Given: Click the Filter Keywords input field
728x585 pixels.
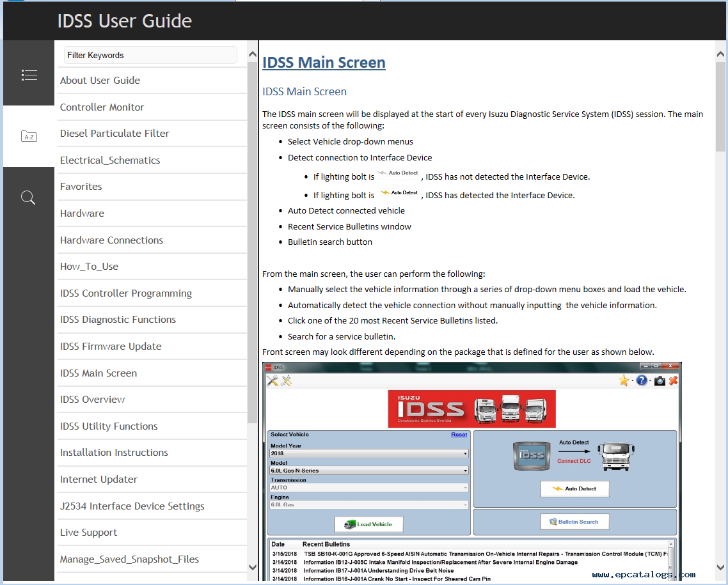Looking at the screenshot, I should click(150, 55).
